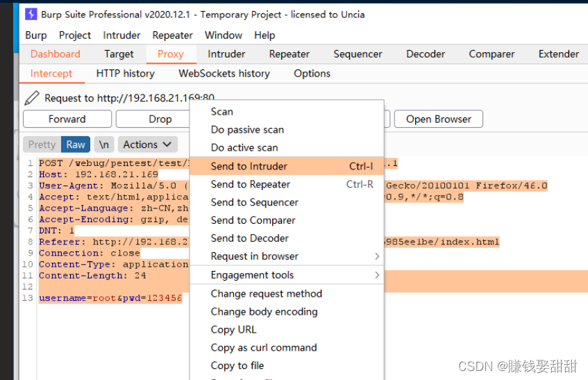View the HTTP history sub-tab

(x=125, y=74)
